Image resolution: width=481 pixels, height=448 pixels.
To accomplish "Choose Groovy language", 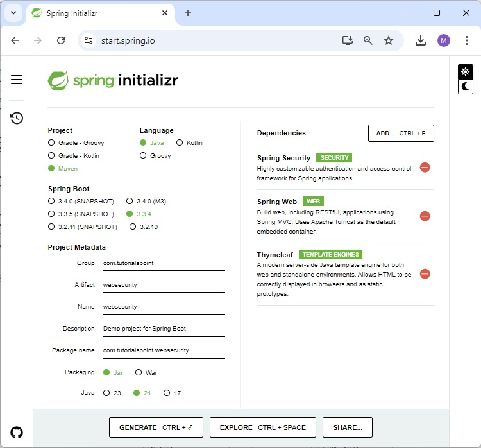I will [x=155, y=156].
